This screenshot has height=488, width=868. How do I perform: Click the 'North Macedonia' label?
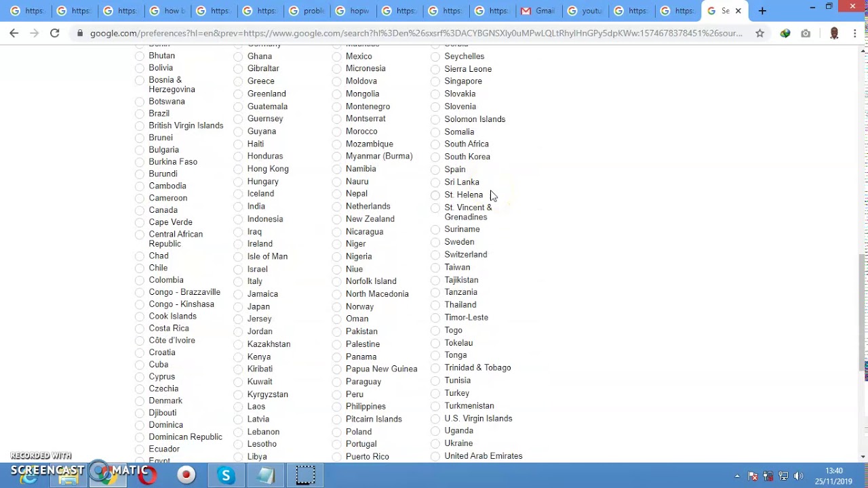click(377, 294)
